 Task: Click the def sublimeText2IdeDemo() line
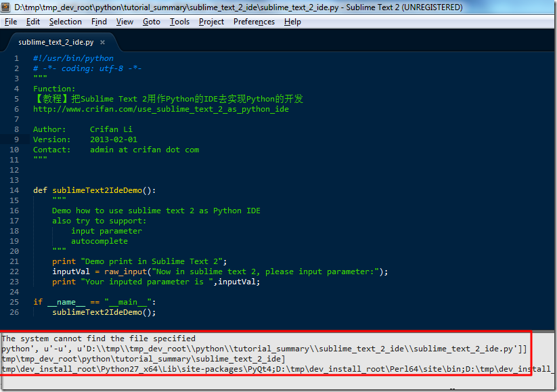[x=95, y=190]
